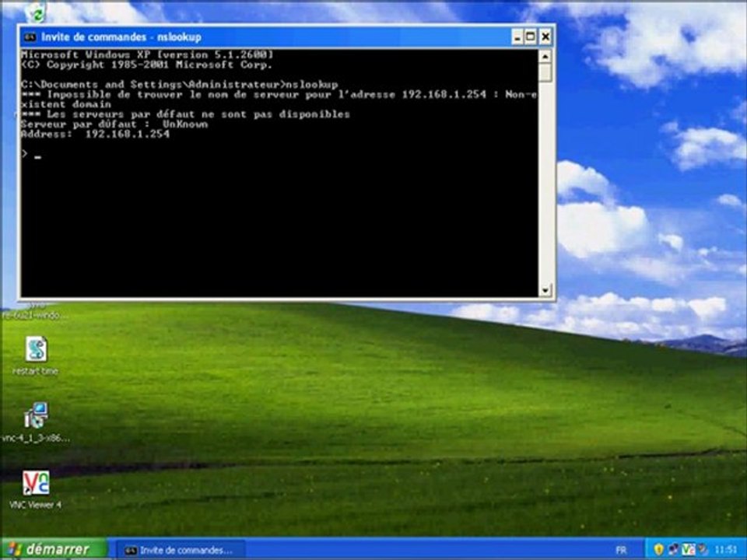Click the 'Settings\Administrateur>nslookup' command line
The image size is (747, 560).
click(180, 85)
